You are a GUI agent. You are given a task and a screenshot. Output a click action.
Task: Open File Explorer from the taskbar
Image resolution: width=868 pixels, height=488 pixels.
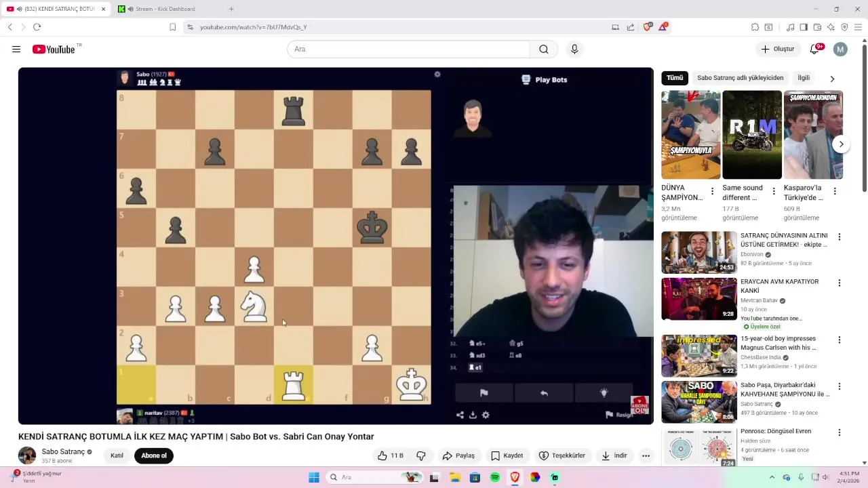pos(455,477)
